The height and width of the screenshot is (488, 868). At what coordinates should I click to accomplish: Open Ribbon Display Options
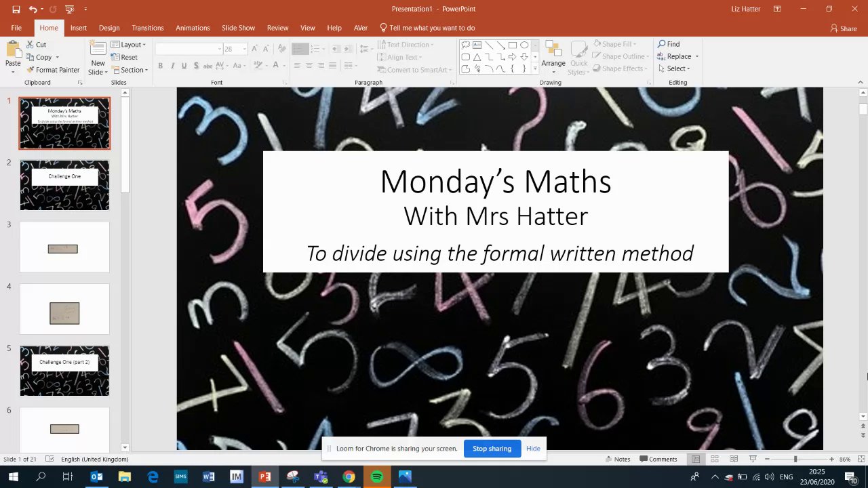click(777, 9)
